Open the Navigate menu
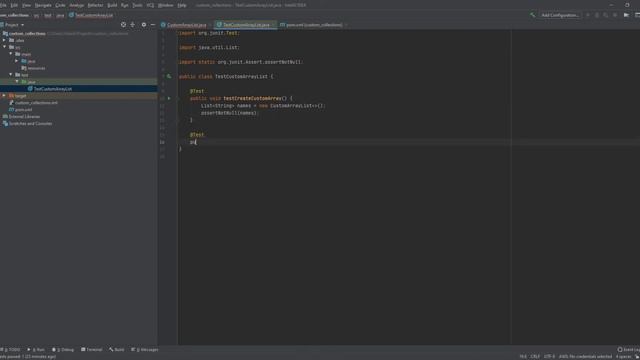This screenshot has height=360, width=640. pyautogui.click(x=43, y=5)
